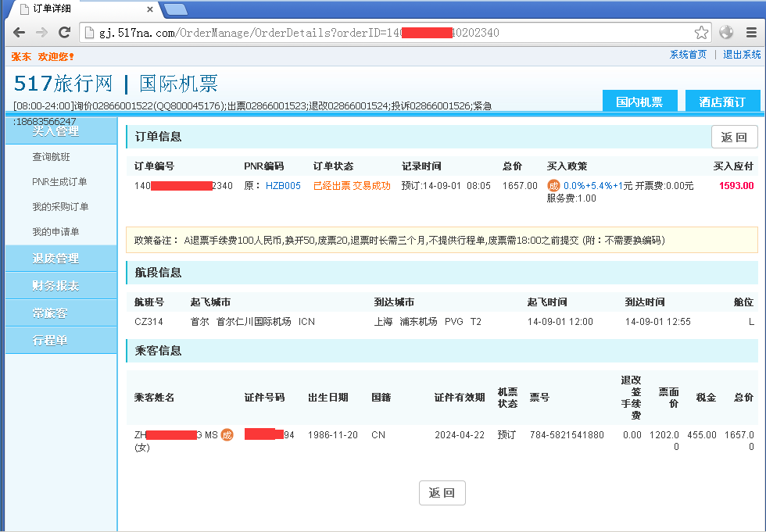Image resolution: width=766 pixels, height=532 pixels.
Task: Select birth date 1986-11-20
Action: pos(333,434)
